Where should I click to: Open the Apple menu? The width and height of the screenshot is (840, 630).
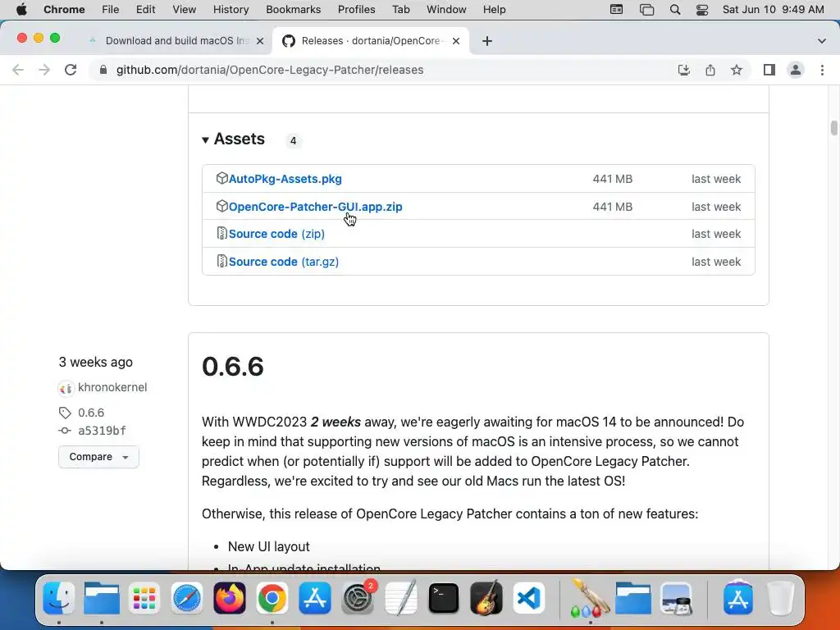tap(21, 10)
